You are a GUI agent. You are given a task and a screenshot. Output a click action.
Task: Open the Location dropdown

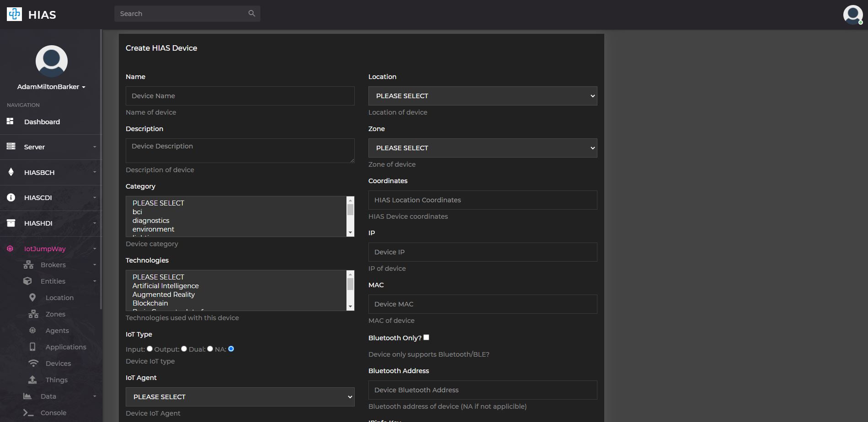click(x=483, y=96)
